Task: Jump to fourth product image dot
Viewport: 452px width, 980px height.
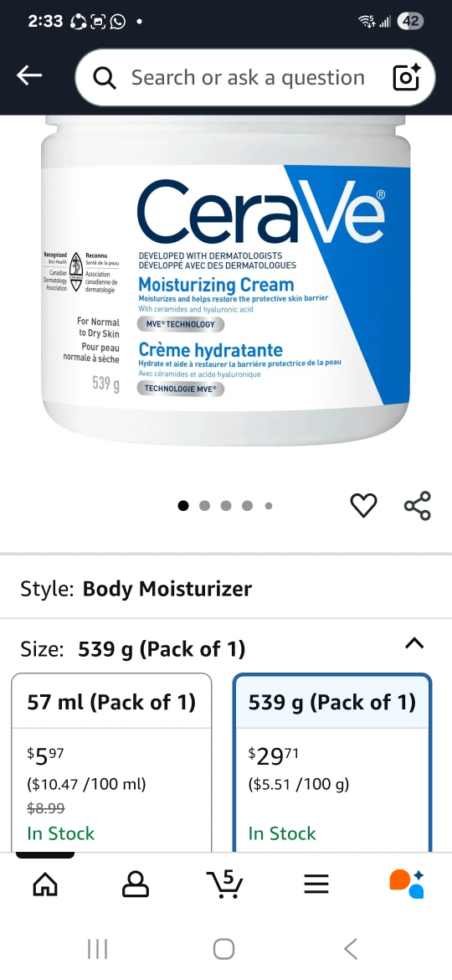Action: (x=247, y=506)
